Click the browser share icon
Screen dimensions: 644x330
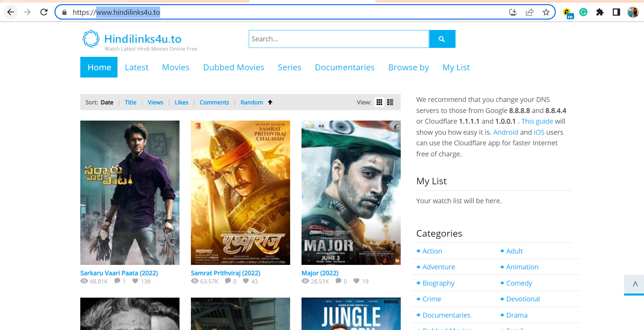tap(529, 12)
